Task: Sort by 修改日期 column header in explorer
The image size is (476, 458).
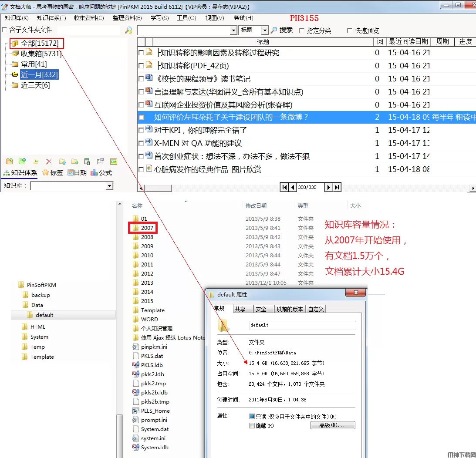Action: pyautogui.click(x=256, y=205)
